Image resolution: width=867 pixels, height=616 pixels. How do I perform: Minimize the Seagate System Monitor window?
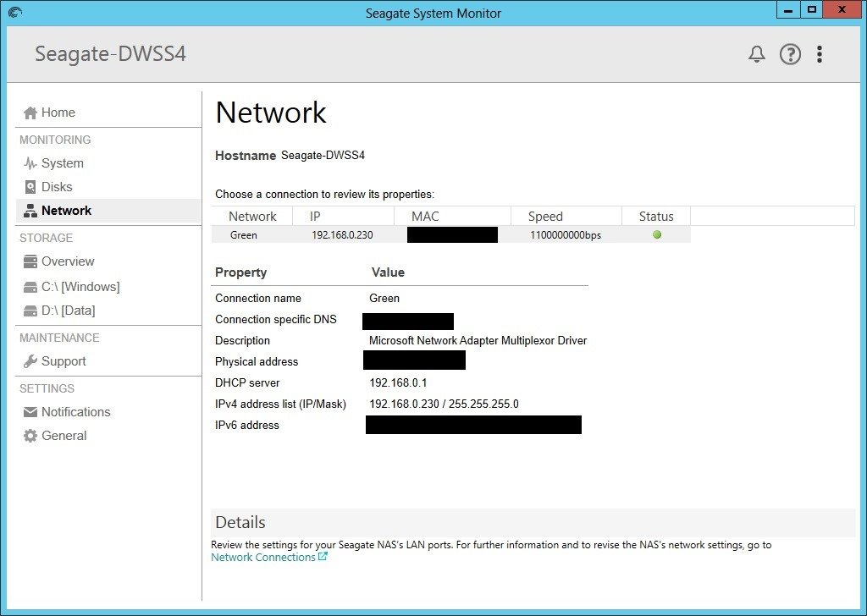[x=788, y=10]
